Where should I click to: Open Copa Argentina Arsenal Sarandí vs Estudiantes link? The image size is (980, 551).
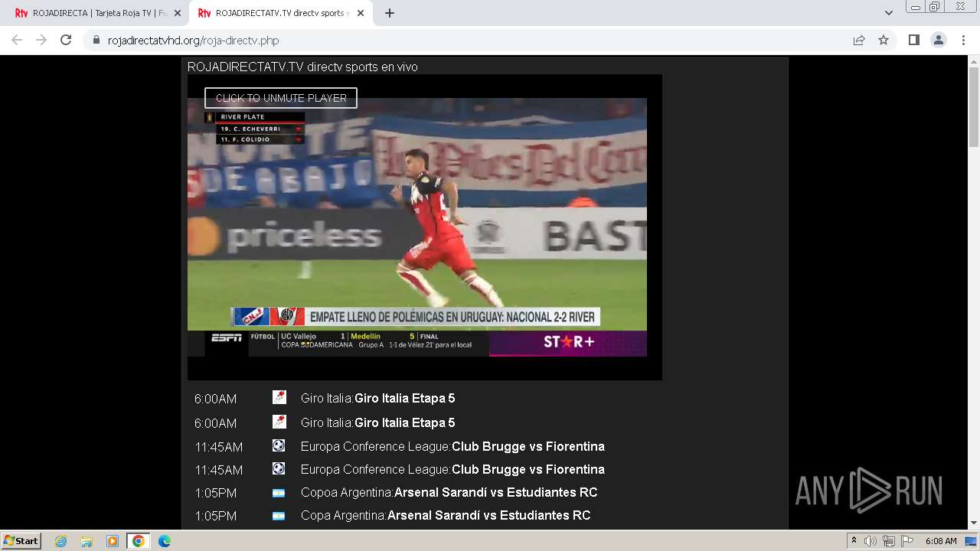pos(488,515)
